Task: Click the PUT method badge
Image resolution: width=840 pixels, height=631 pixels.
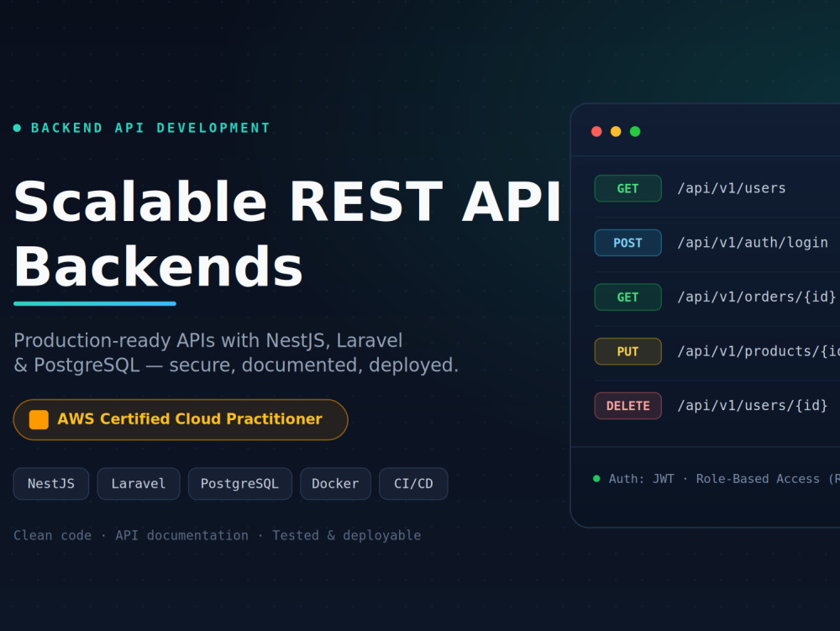Action: click(x=627, y=351)
